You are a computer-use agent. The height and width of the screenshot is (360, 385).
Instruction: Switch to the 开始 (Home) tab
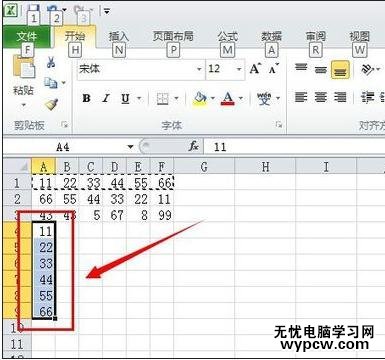tap(75, 36)
